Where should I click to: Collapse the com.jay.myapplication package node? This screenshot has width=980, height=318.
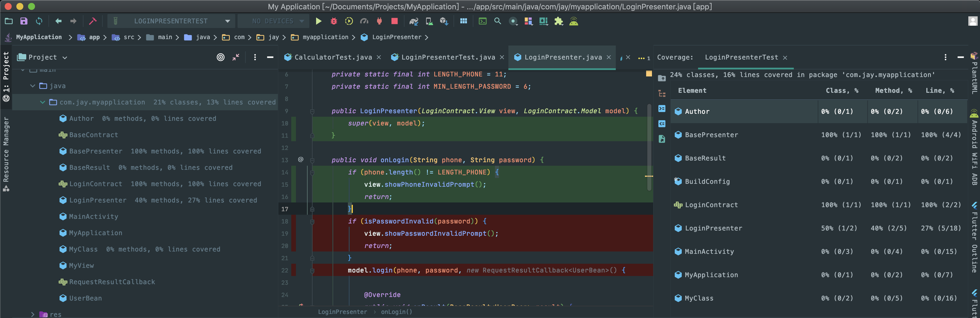[x=43, y=102]
